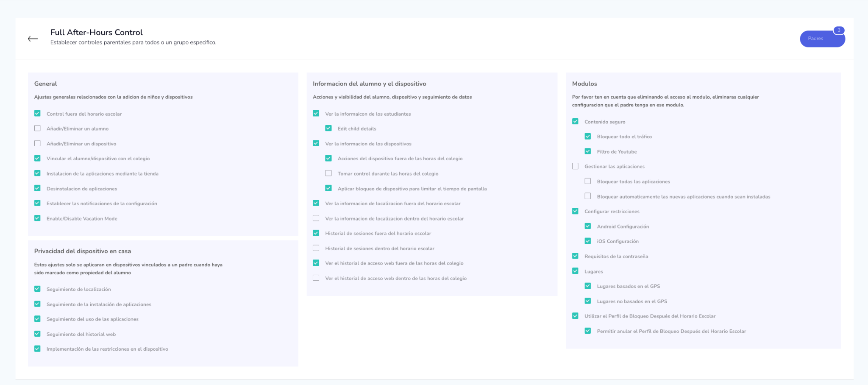
Task: Uncheck Ver la informacion de los dispositivos
Action: click(316, 143)
